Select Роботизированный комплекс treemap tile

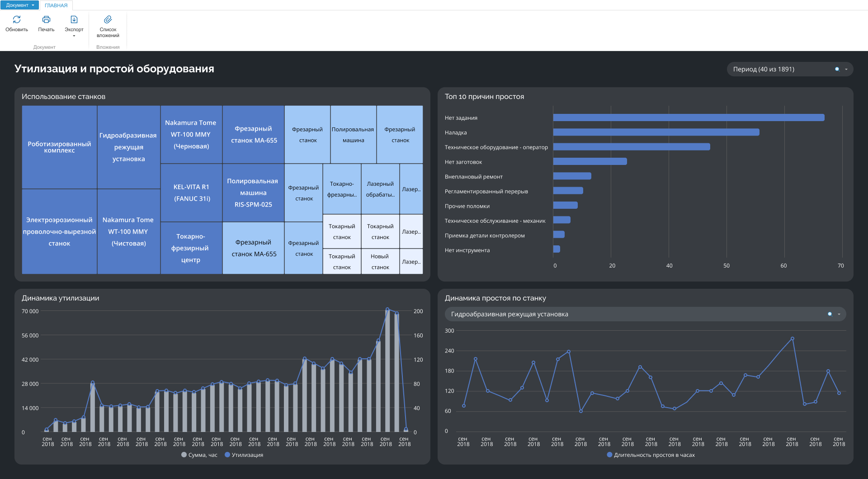click(59, 147)
